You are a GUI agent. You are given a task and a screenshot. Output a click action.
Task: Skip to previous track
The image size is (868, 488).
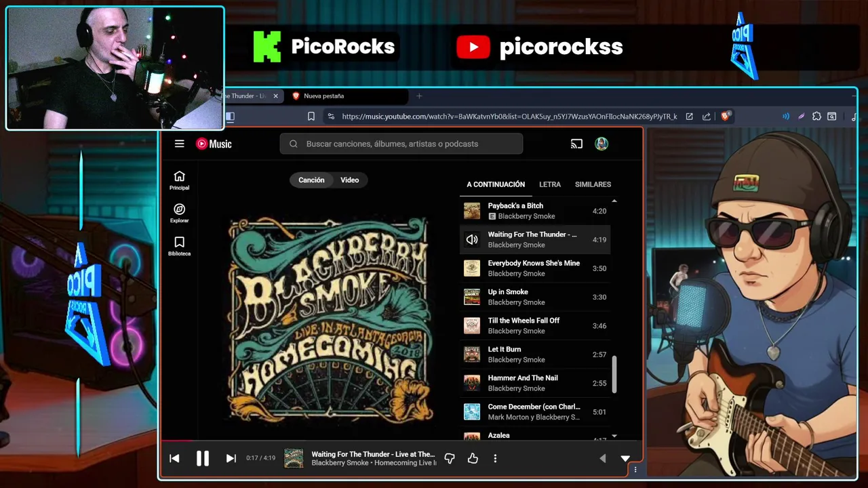(x=174, y=459)
